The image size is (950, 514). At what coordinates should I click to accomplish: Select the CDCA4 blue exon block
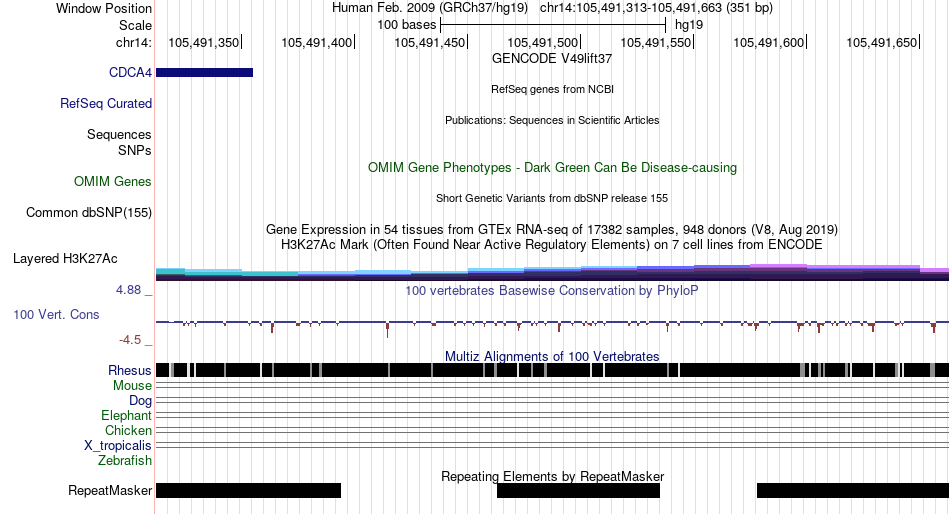pos(204,73)
